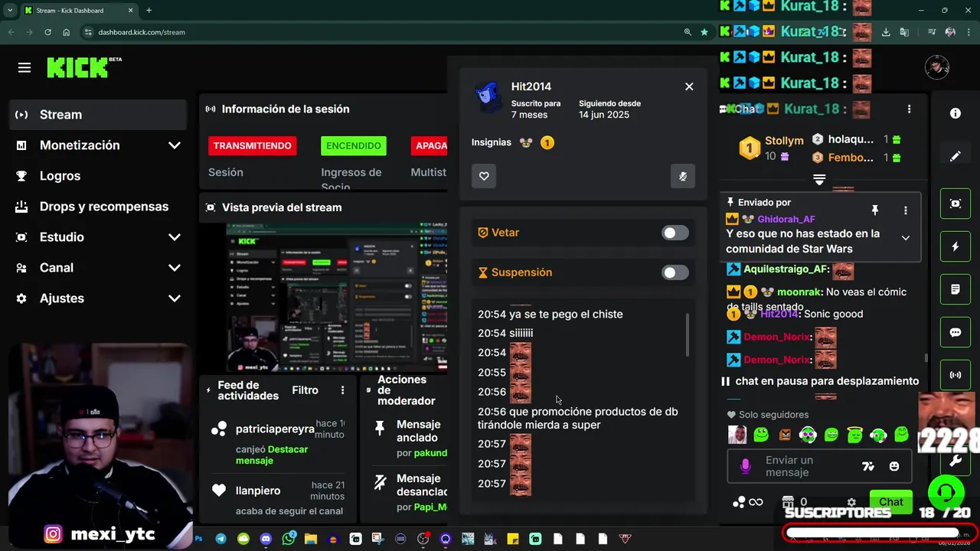Screen dimensions: 980x551
Task: Reload the page in the browser
Action: point(47,32)
